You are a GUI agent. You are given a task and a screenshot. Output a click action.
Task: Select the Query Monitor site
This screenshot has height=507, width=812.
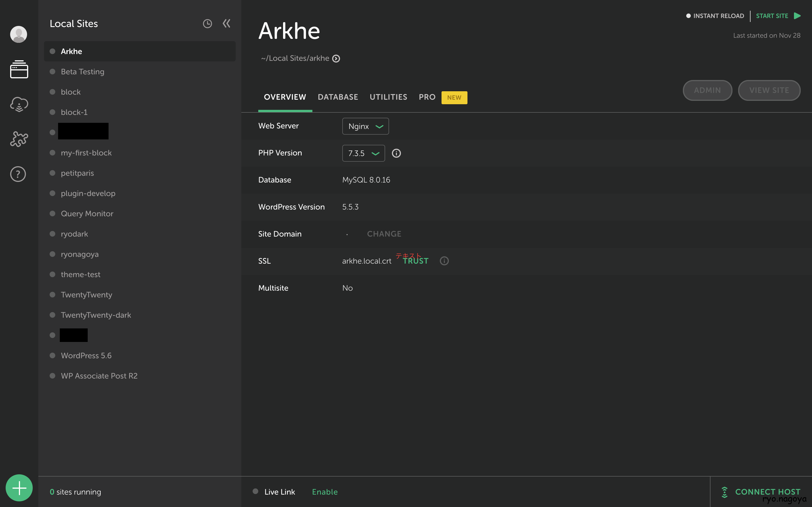(87, 214)
